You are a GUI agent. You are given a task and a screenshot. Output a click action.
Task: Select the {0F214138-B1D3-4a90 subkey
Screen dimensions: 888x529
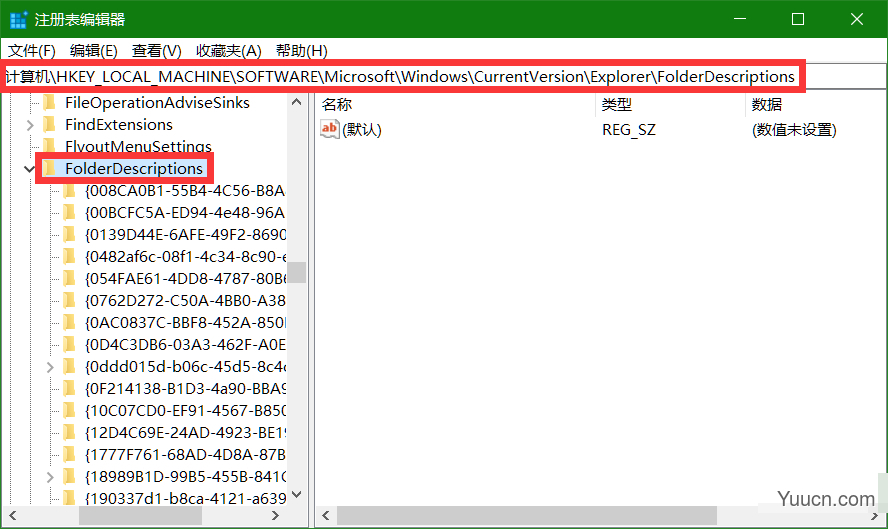pyautogui.click(x=185, y=389)
